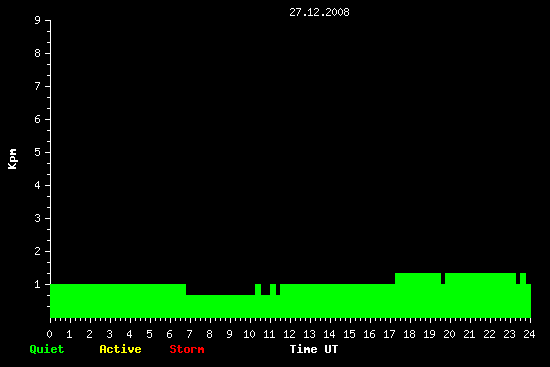Image resolution: width=550 pixels, height=367 pixels.
Task: Click the green Quiet legend label
Action: click(x=47, y=349)
